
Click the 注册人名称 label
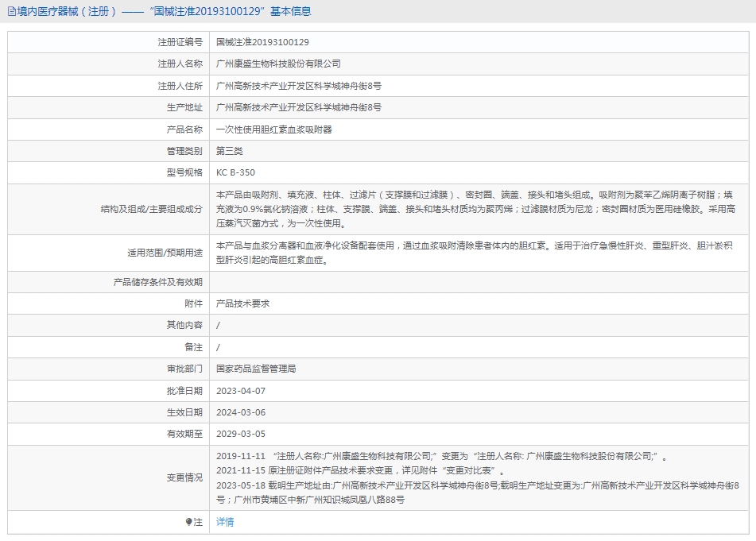tap(180, 64)
